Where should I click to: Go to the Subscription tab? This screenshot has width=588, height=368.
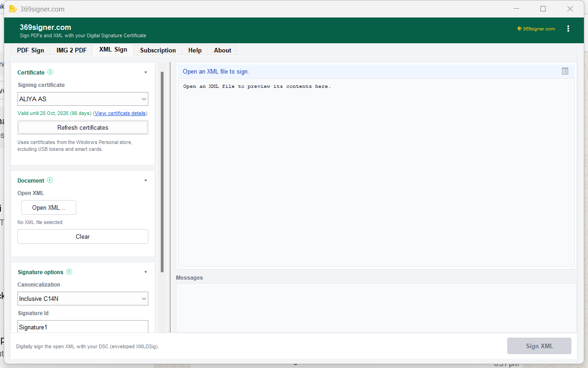tap(158, 50)
